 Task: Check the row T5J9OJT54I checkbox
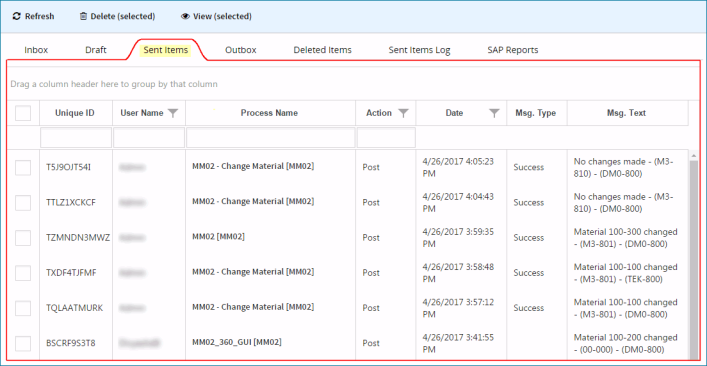coord(23,167)
